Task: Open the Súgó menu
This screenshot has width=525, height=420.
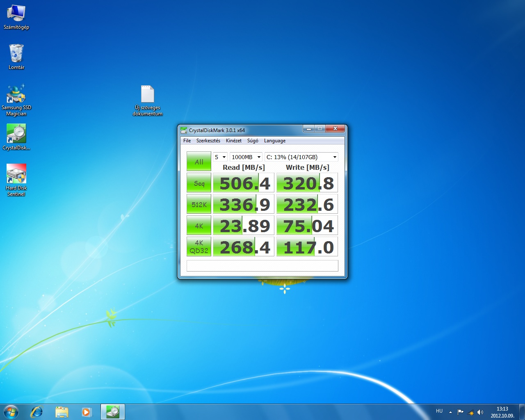Action: tap(253, 141)
